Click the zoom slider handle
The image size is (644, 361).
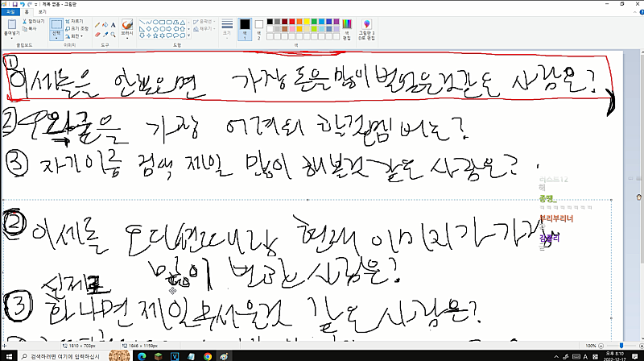pos(621,346)
